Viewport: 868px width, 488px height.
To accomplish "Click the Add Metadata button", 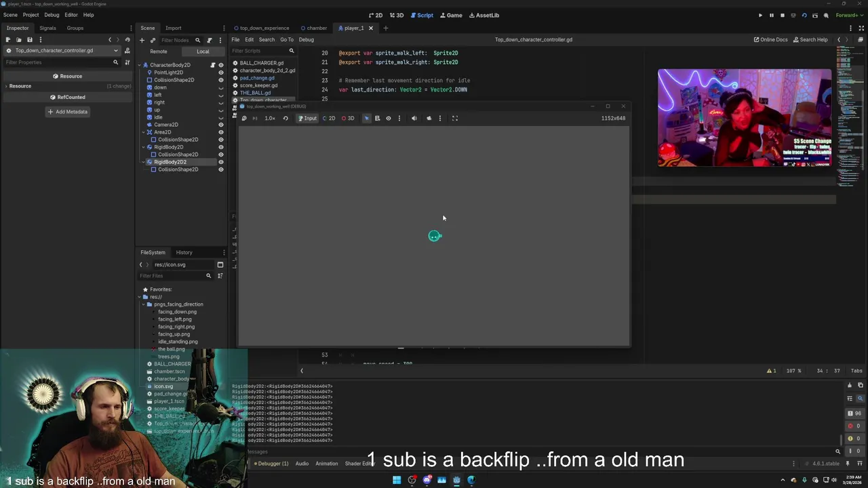I will click(x=67, y=112).
